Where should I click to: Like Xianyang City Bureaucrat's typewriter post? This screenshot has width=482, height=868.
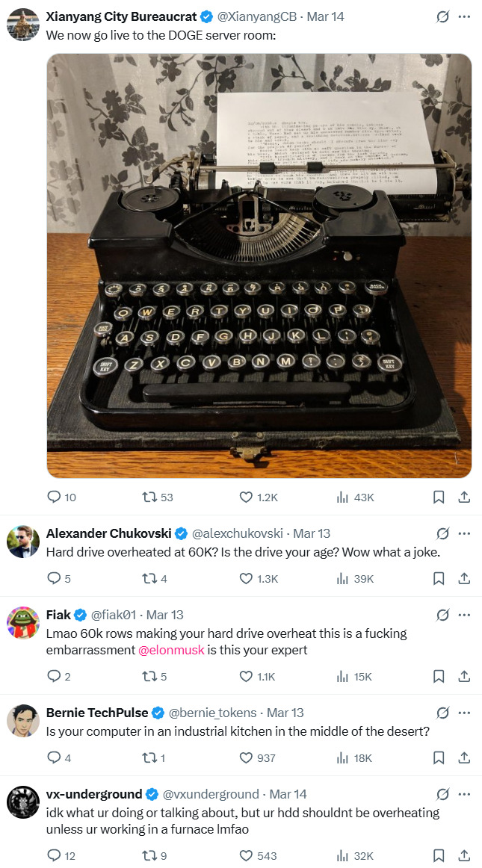point(246,497)
